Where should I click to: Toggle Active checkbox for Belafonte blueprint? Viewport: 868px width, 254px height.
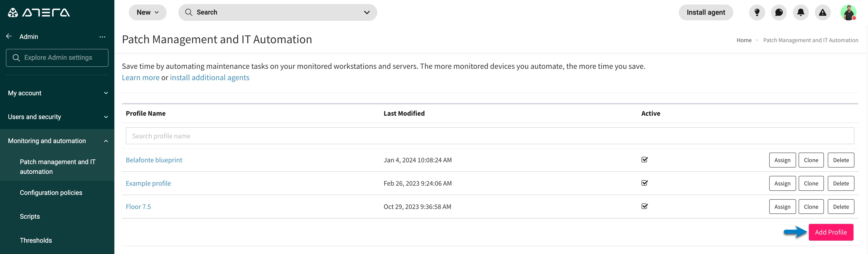click(x=644, y=160)
